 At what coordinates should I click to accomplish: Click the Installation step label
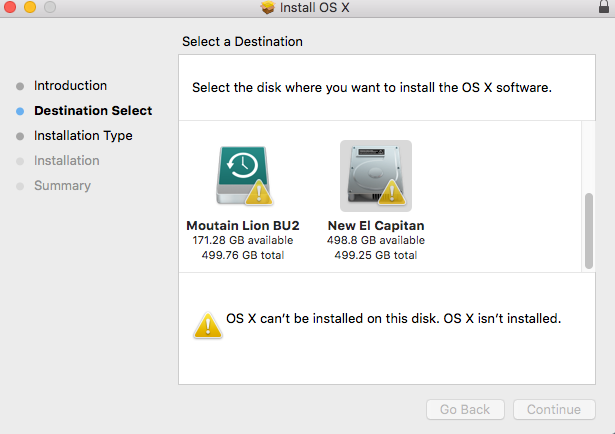[67, 161]
